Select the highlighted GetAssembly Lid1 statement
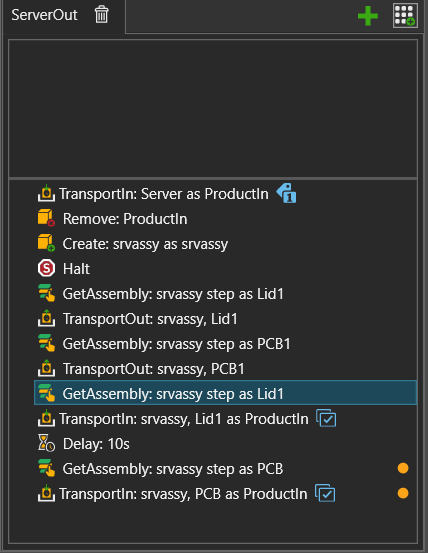This screenshot has width=428, height=553. pyautogui.click(x=226, y=393)
